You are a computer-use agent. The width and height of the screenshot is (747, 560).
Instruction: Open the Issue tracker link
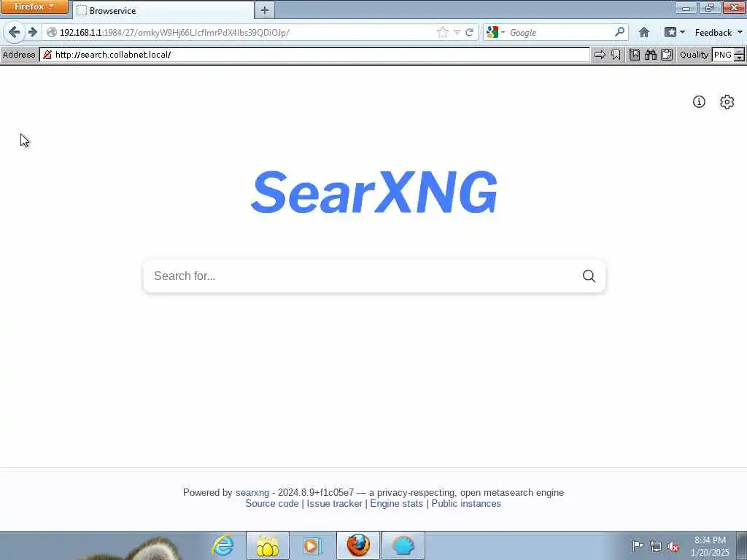pos(334,503)
